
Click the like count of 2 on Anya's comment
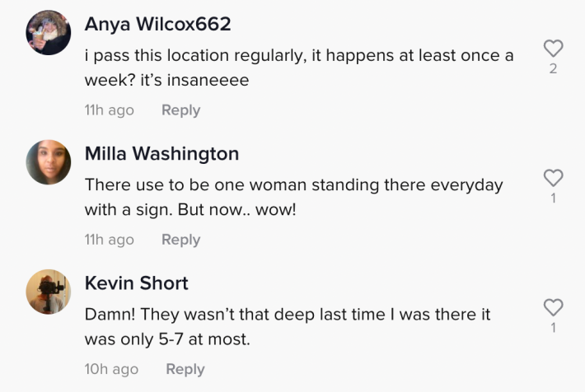point(554,68)
